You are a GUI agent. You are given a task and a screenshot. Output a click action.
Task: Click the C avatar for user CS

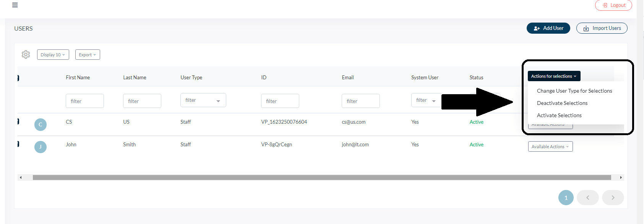point(41,124)
